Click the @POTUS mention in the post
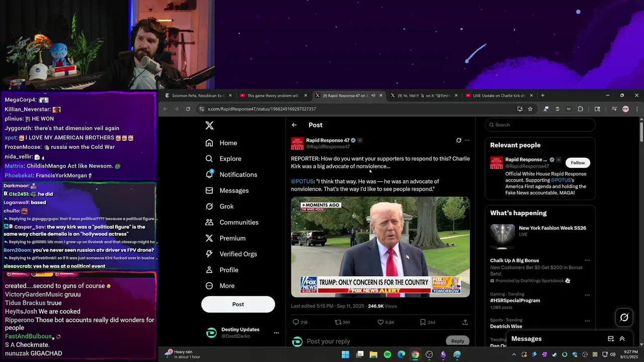 pyautogui.click(x=302, y=182)
